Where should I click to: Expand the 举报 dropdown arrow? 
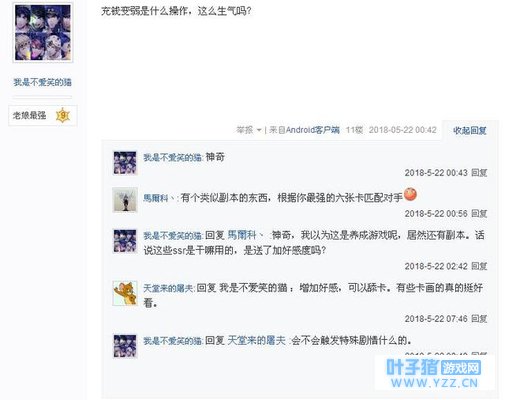(259, 130)
